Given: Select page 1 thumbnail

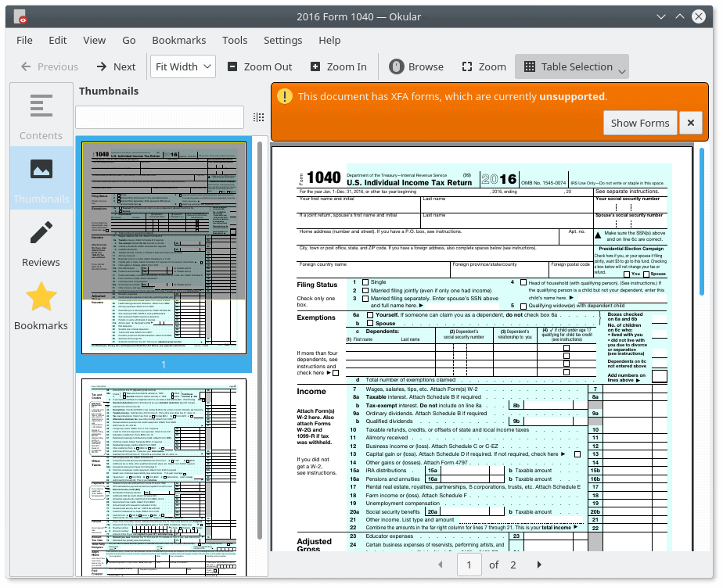Looking at the screenshot, I should pyautogui.click(x=164, y=248).
